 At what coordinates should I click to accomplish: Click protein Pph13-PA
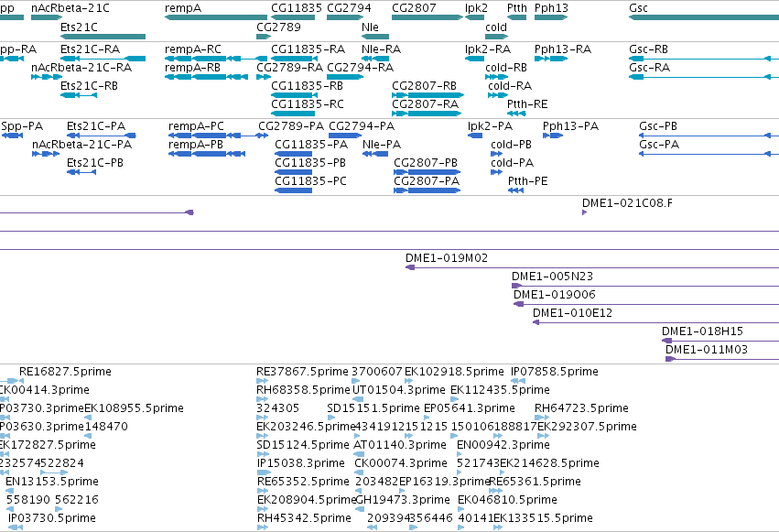click(571, 125)
